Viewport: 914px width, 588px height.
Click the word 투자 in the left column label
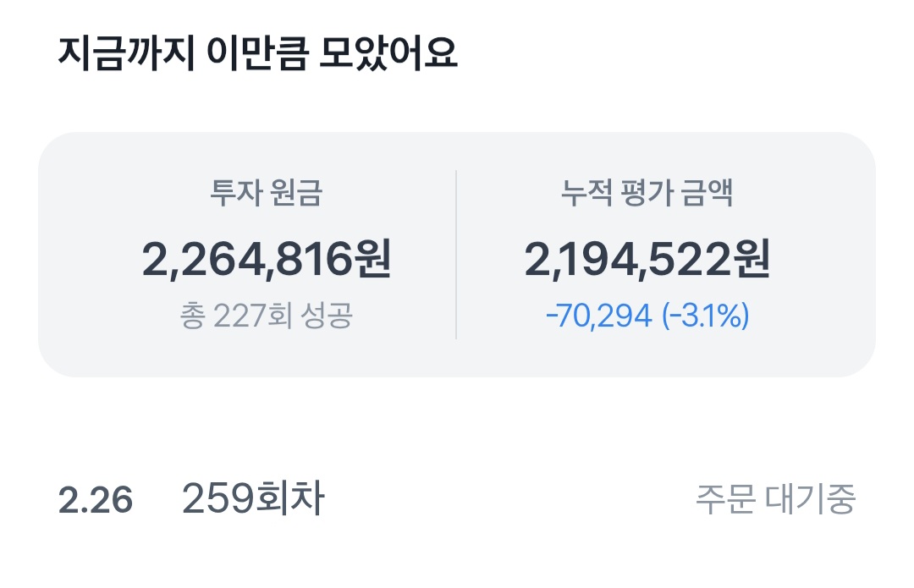234,194
